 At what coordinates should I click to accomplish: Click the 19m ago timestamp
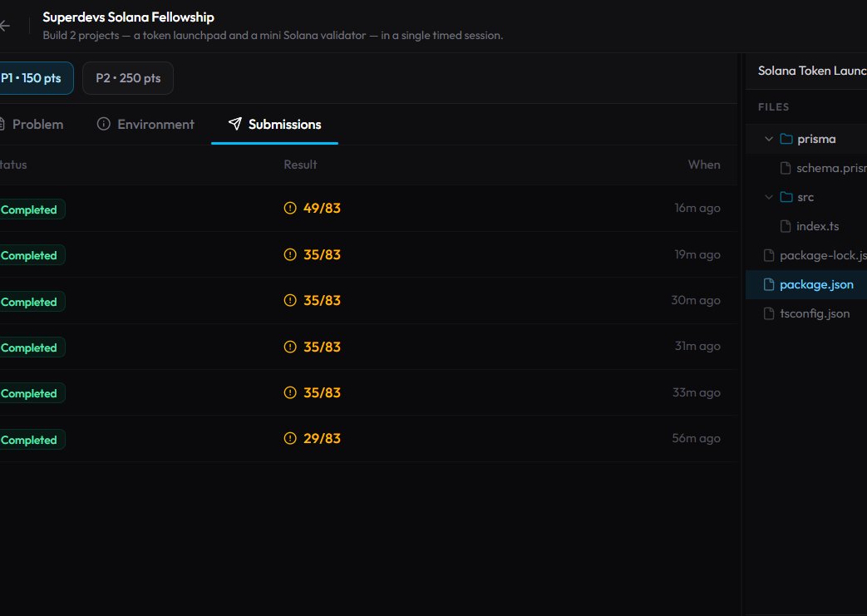point(697,254)
